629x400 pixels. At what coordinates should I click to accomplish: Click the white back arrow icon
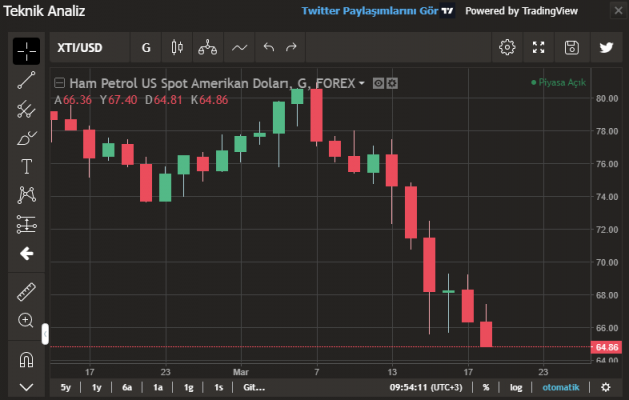(x=26, y=254)
